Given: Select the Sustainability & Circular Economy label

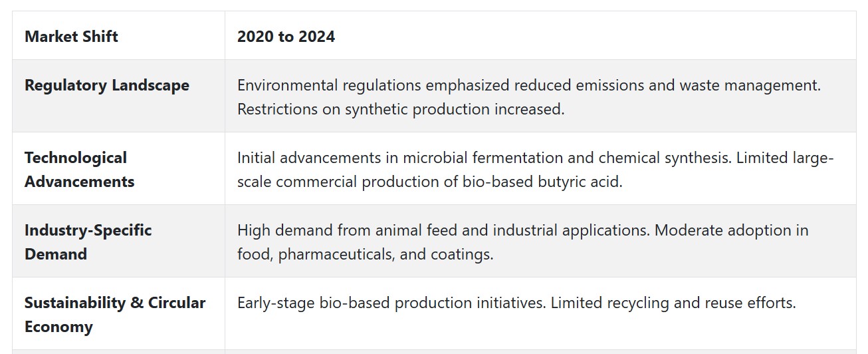Looking at the screenshot, I should pos(115,315).
